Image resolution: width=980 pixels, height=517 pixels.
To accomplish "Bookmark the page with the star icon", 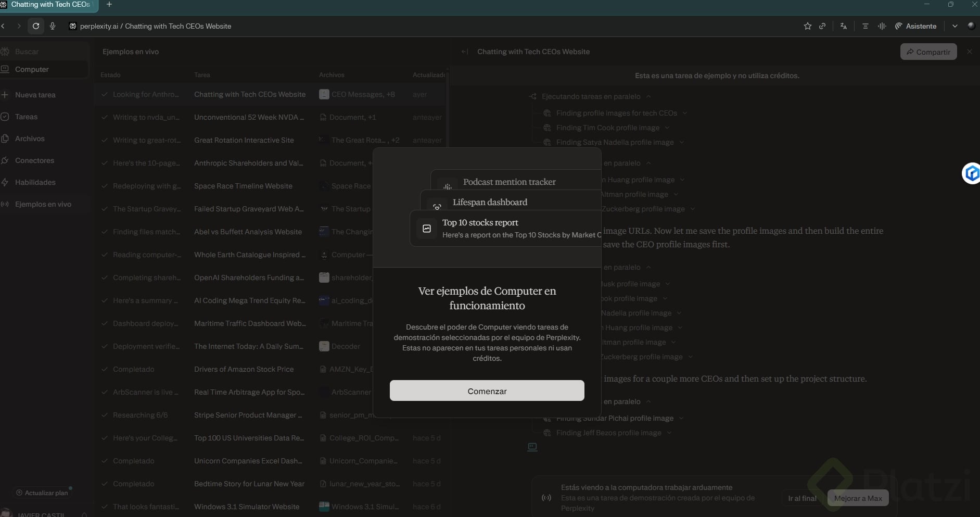I will click(808, 26).
